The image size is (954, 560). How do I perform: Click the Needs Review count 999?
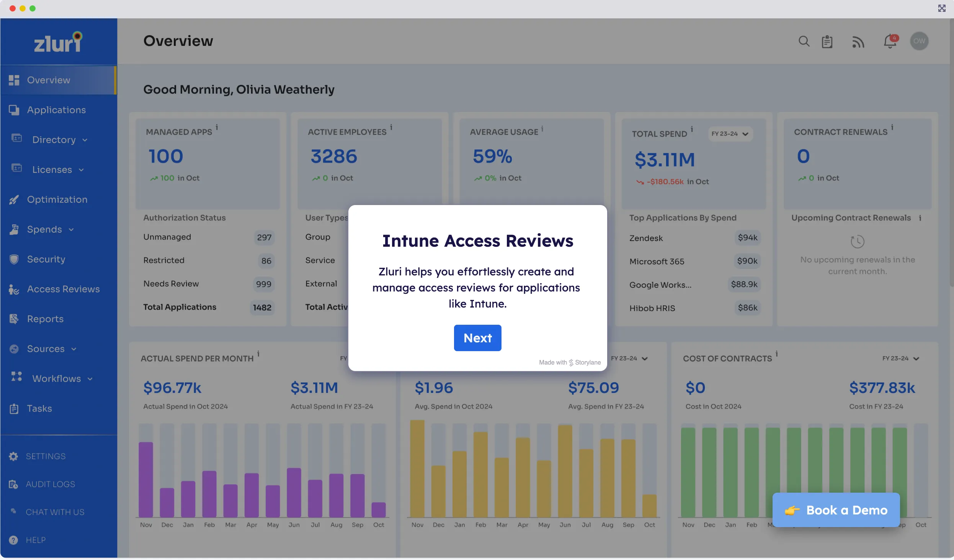coord(263,284)
